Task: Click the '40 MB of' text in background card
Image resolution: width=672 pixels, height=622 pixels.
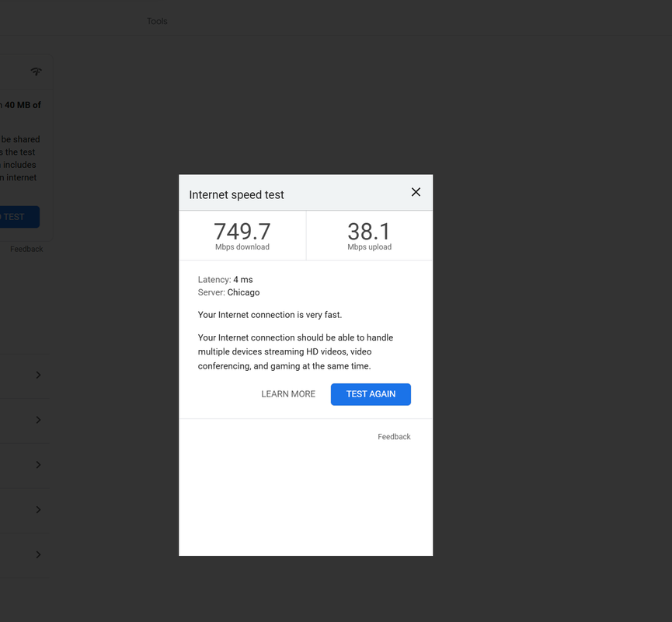Action: click(23, 105)
